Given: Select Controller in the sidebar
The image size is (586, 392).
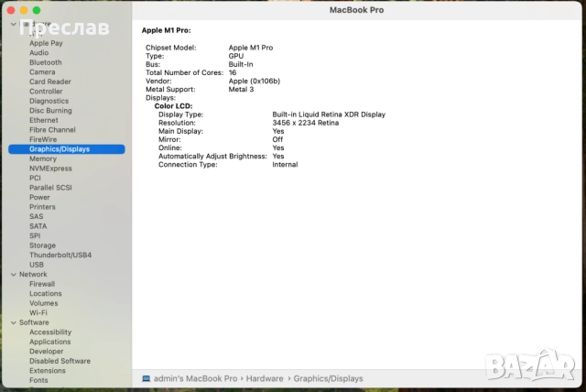Looking at the screenshot, I should (x=46, y=92).
